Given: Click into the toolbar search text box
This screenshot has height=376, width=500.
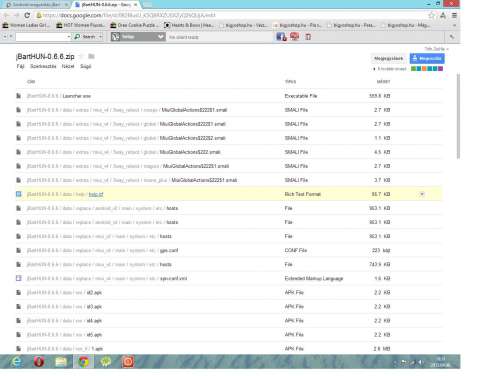Looking at the screenshot, I should click(x=41, y=37).
